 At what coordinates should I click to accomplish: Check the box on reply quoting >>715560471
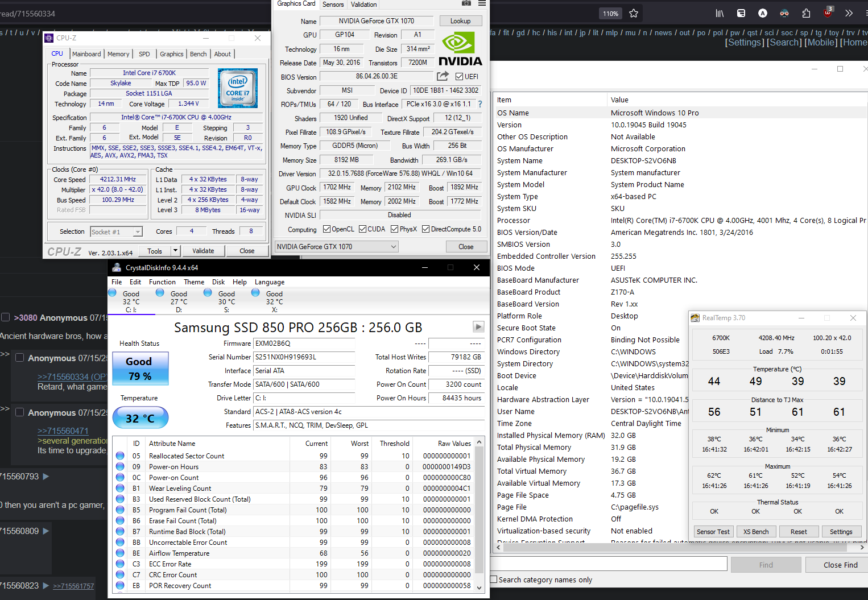(x=19, y=412)
